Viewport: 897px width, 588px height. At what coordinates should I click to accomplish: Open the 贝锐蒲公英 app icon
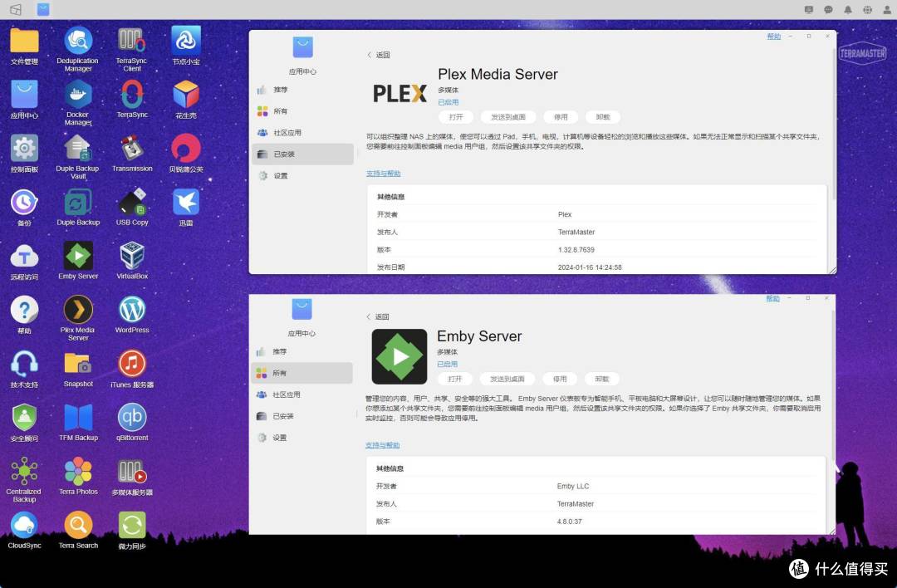[186, 148]
